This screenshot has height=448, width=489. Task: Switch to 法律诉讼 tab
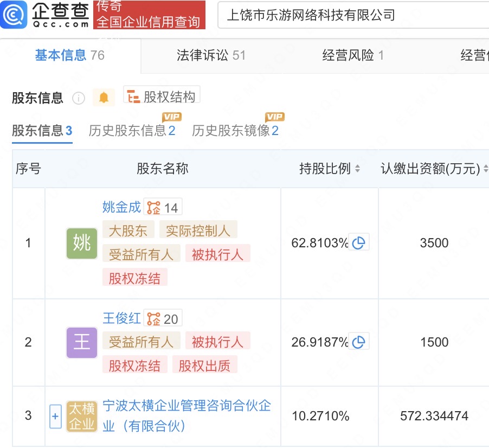tap(211, 55)
